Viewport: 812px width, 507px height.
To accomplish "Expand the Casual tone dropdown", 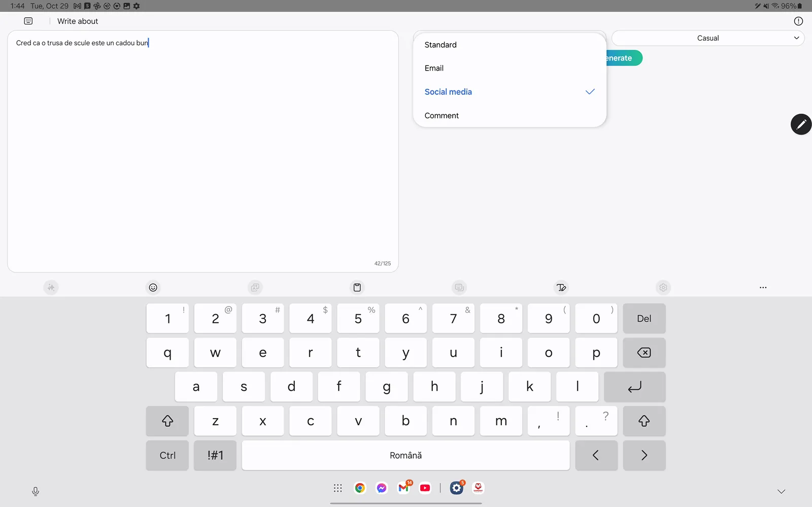I will coord(707,38).
